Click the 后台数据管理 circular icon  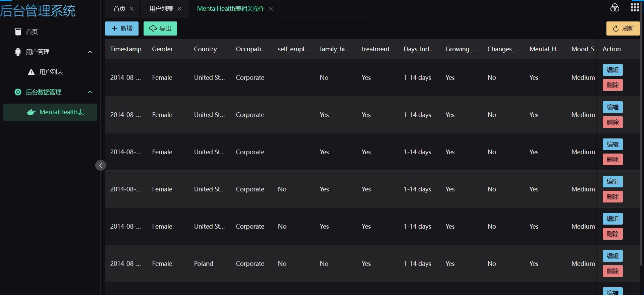18,92
